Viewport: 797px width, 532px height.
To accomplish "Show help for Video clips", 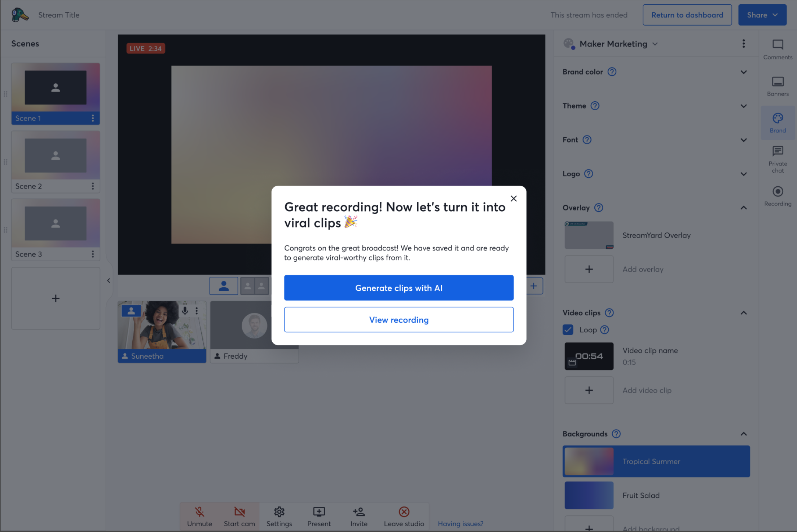I will tap(609, 313).
